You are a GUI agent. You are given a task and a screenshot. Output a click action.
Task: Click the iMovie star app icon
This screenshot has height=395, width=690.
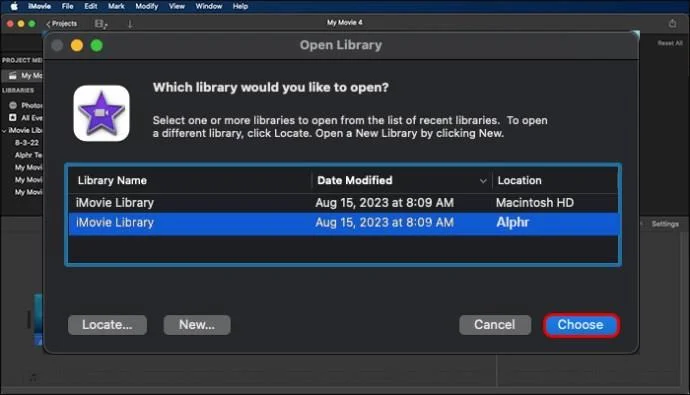click(101, 113)
